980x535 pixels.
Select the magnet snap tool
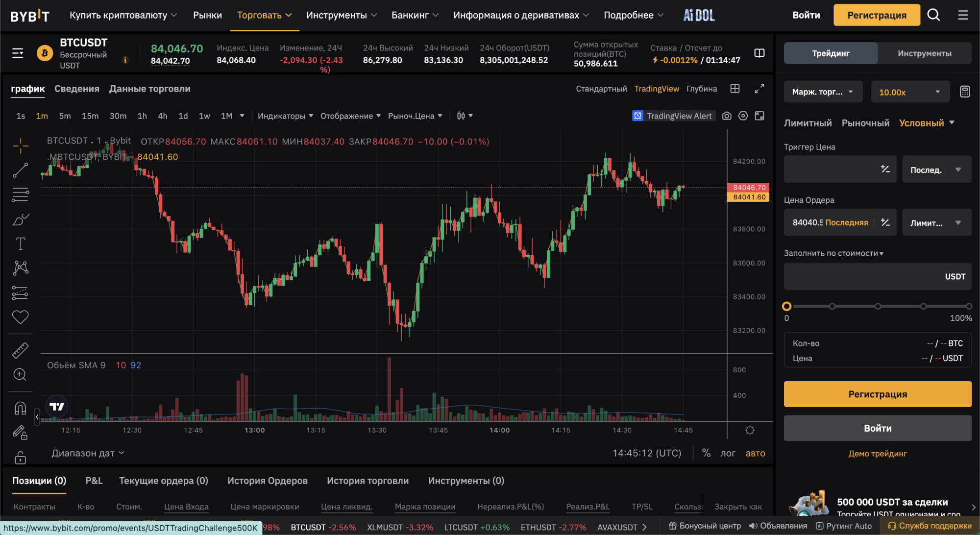point(20,408)
